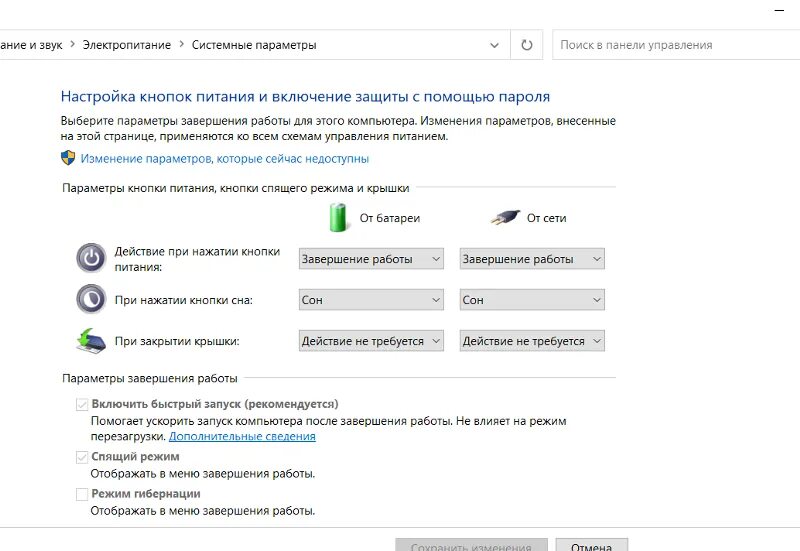Click the sleep button moon icon
This screenshot has height=551, width=800.
[91, 299]
